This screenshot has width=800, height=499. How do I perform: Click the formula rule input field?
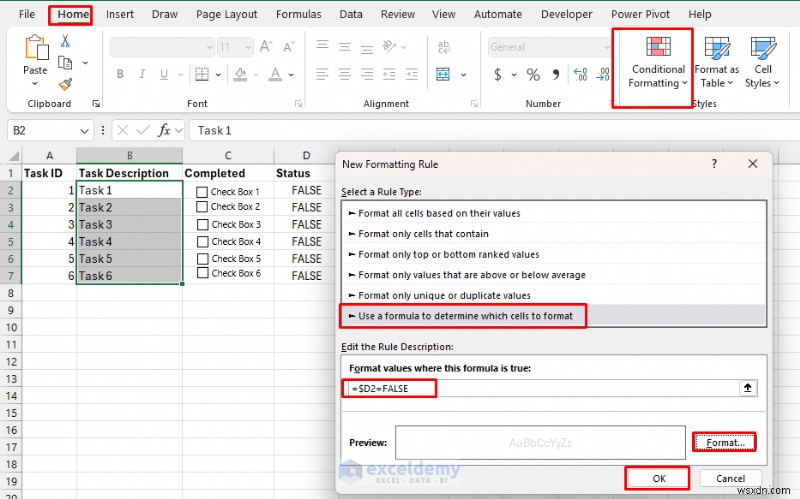543,388
